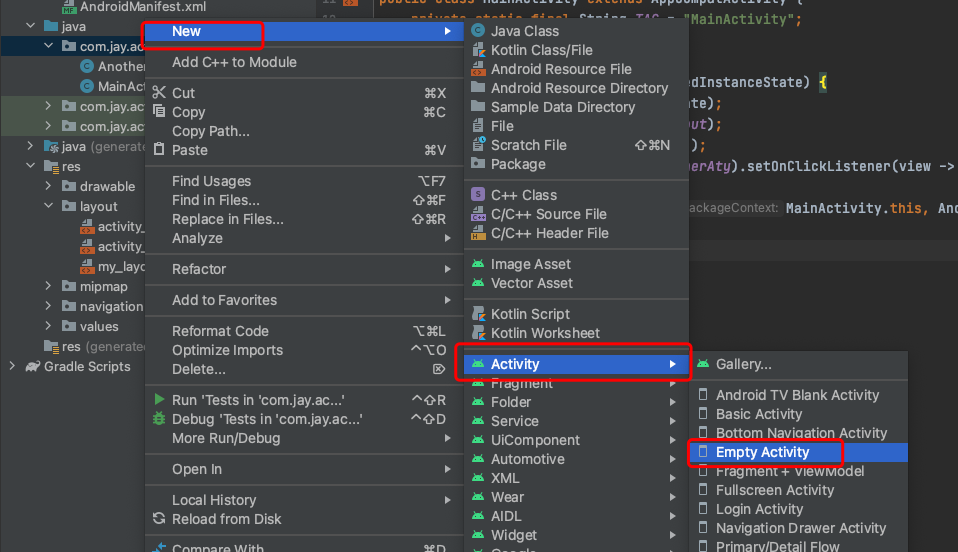Click the Kotlin Class/File icon

pyautogui.click(x=478, y=50)
